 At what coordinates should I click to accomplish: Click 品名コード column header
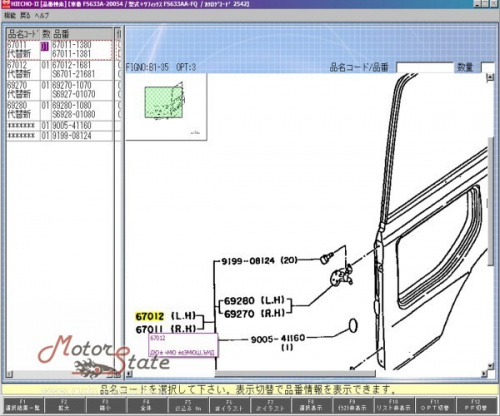click(x=23, y=34)
